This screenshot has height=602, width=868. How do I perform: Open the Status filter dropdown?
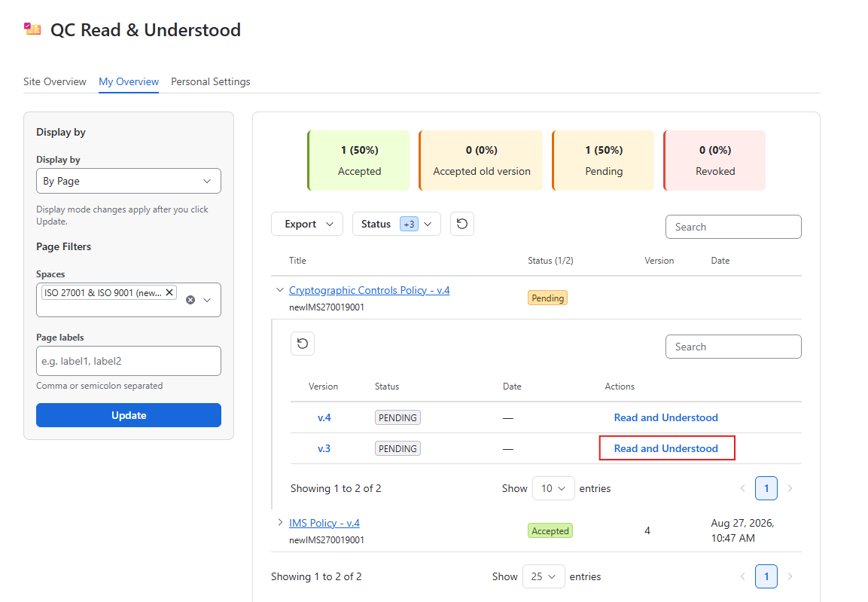coord(396,224)
